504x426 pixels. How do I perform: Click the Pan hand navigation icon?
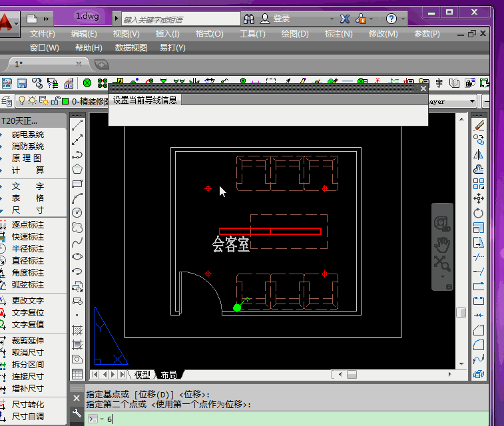coord(442,245)
